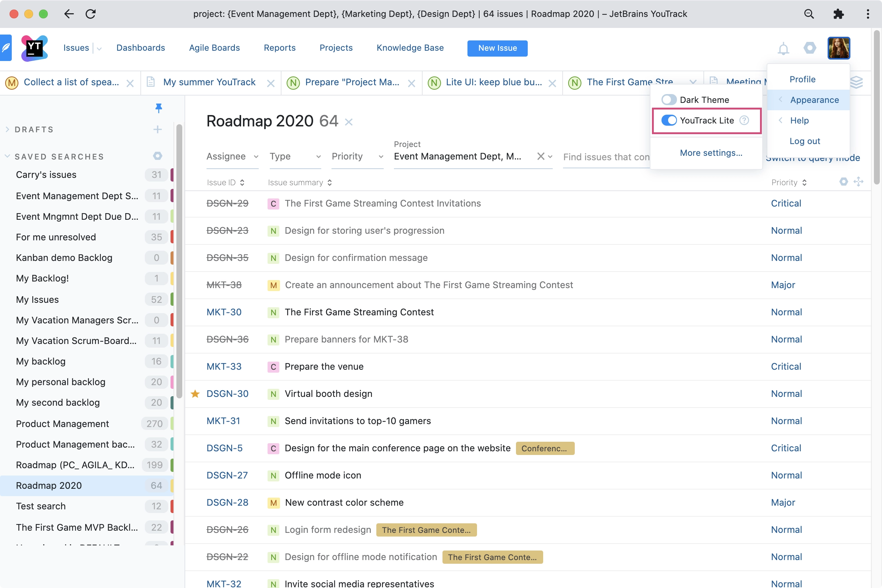Toggle the YouTrack Lite switch
Image resolution: width=882 pixels, height=588 pixels.
668,121
